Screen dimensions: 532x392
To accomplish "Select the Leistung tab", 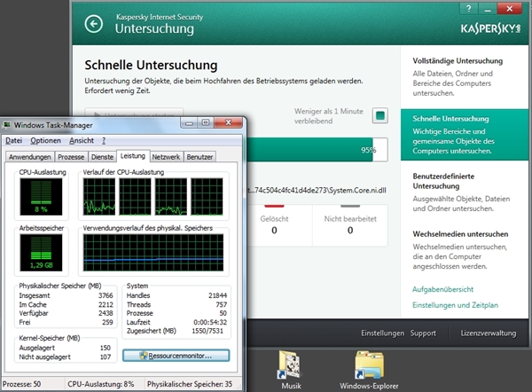I will point(133,156).
